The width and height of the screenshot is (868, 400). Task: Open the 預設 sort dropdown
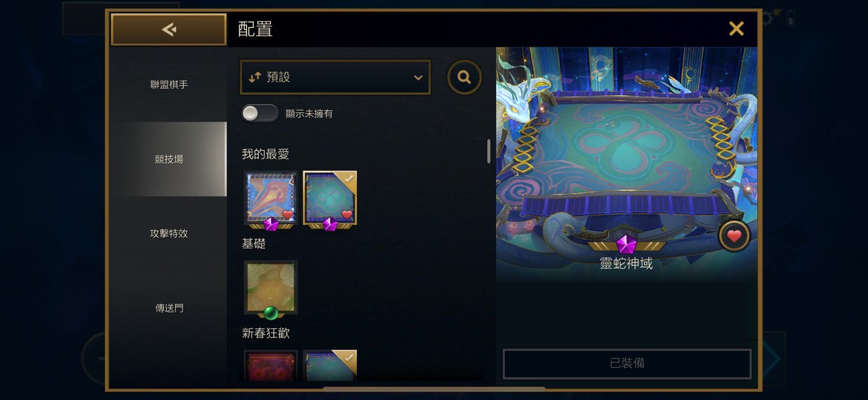(x=335, y=78)
